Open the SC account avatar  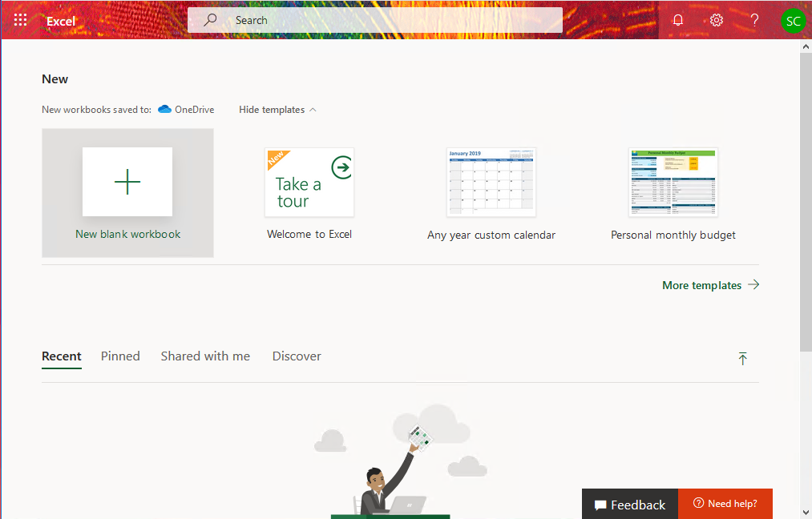pos(793,21)
